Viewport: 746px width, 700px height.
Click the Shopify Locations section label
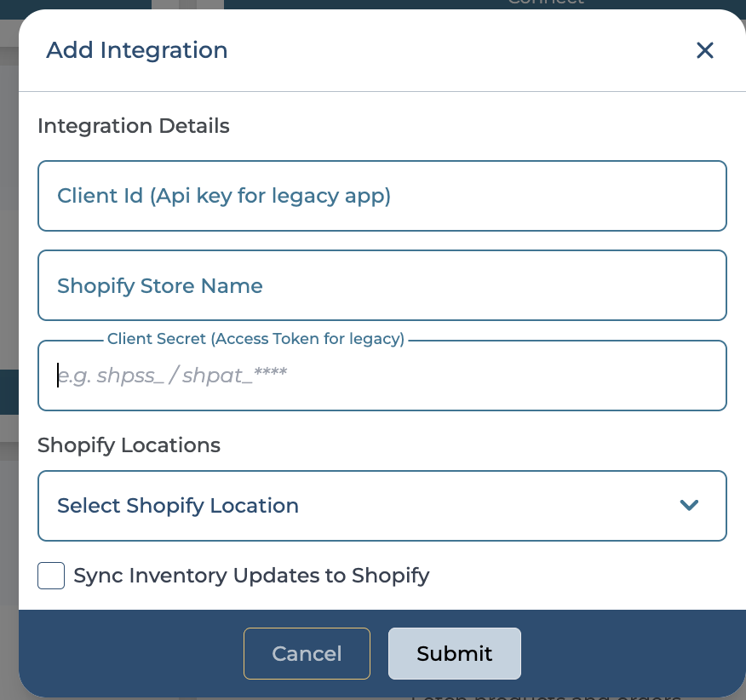click(x=129, y=445)
